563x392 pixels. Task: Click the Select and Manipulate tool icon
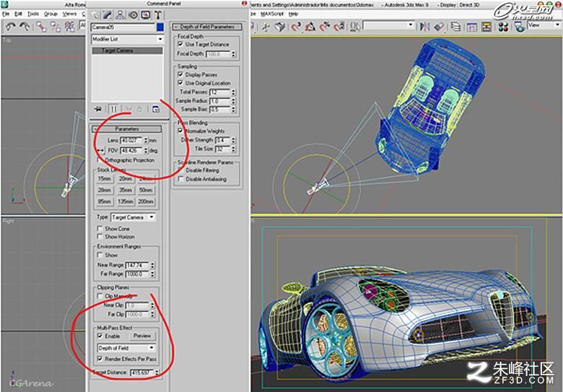tap(266, 27)
